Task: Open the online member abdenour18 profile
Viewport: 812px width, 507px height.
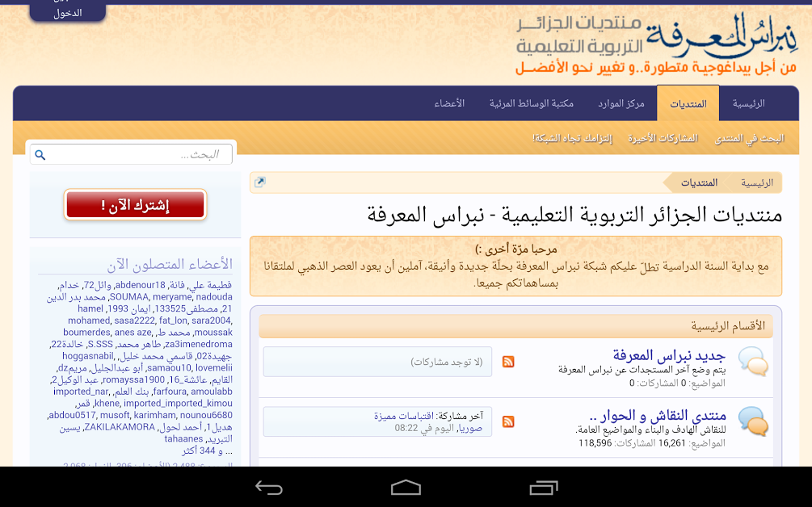Action: click(x=140, y=285)
